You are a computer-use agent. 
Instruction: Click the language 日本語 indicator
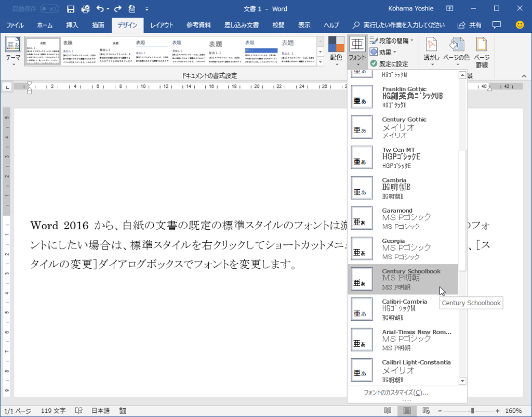(100, 411)
